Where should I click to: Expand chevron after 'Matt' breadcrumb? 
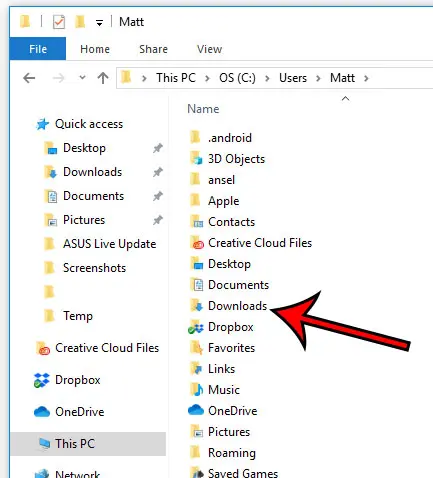(x=366, y=78)
